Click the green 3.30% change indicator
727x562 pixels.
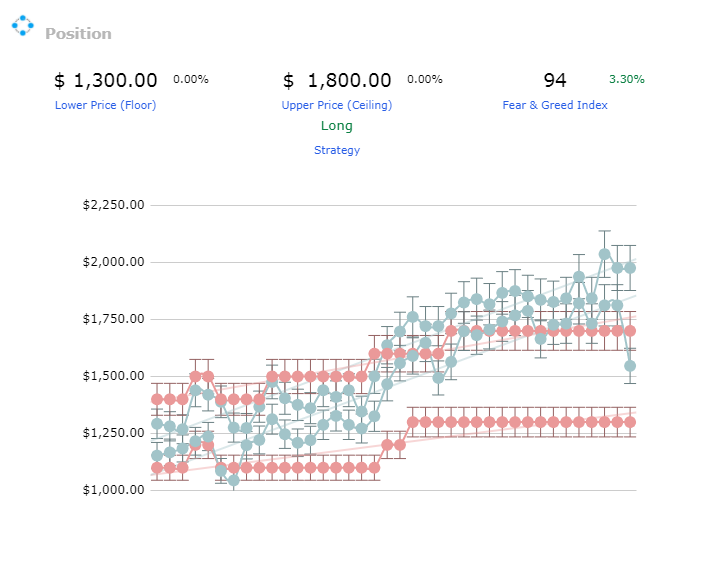(626, 79)
